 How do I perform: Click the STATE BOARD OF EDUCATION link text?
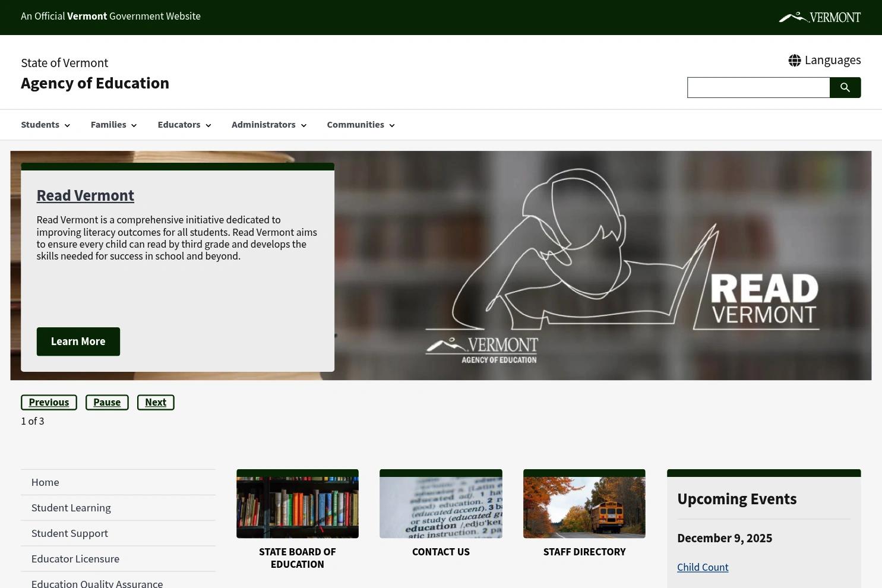click(x=298, y=558)
